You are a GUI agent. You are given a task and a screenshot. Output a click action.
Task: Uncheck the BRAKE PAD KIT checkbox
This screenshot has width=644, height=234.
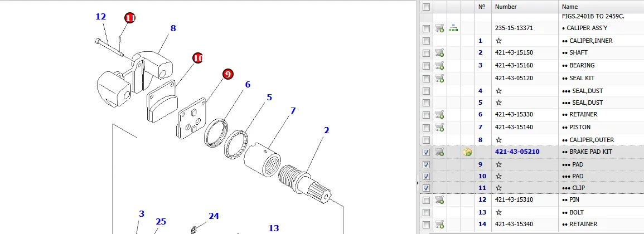coord(426,152)
